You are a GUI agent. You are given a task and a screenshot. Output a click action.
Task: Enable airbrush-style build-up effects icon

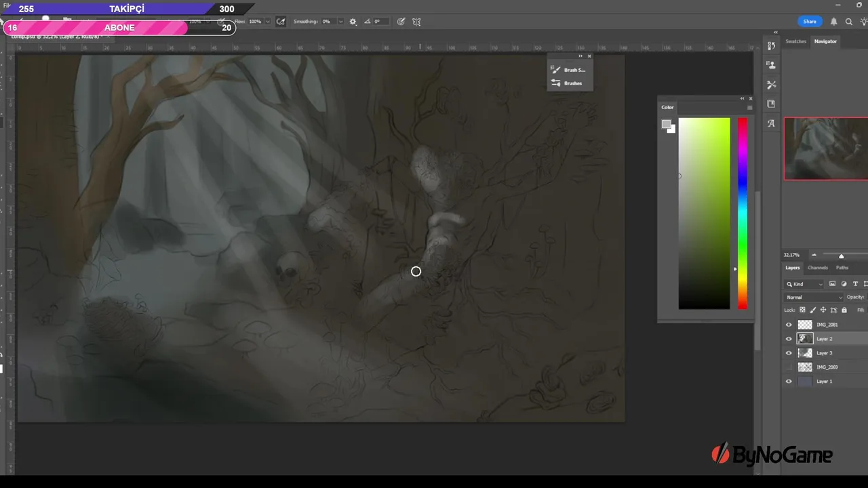pos(281,22)
